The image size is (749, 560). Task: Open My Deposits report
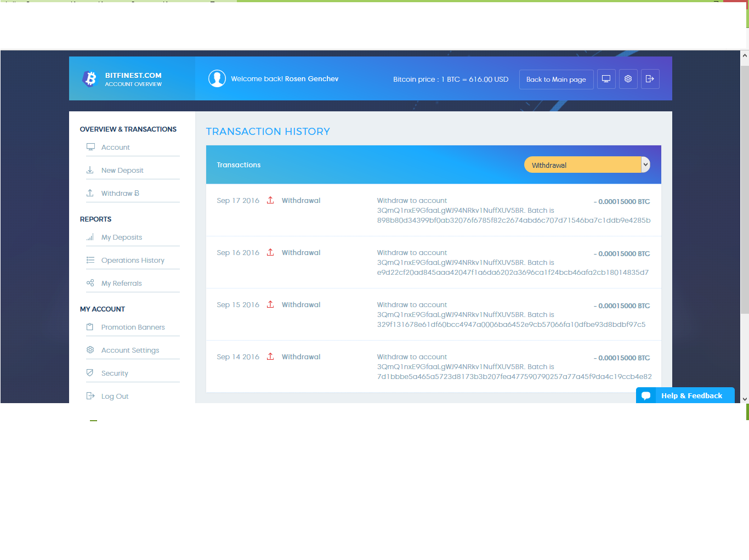(121, 237)
